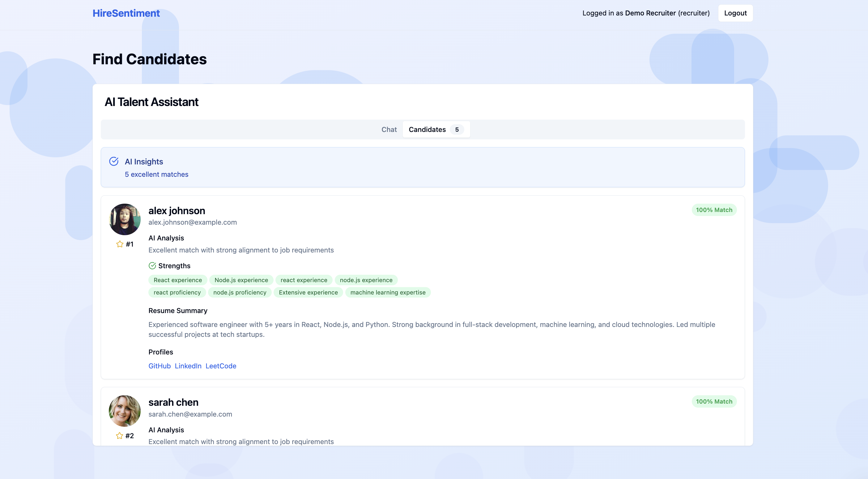Open alex johnson's profile photo
868x479 pixels.
pyautogui.click(x=125, y=219)
